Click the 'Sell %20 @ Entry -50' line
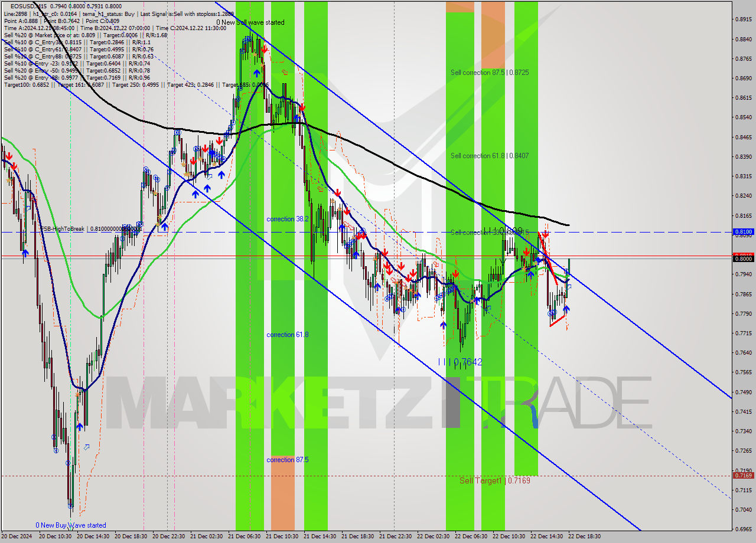 click(x=77, y=71)
